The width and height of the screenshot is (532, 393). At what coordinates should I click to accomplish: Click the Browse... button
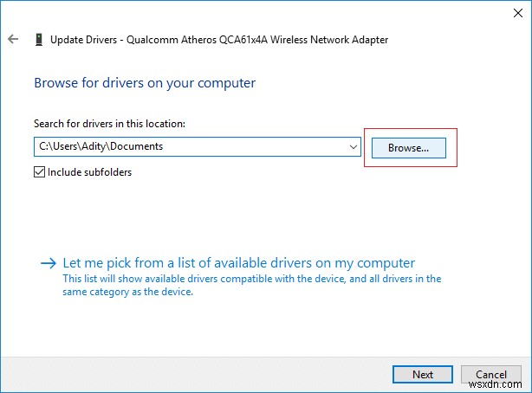coord(408,147)
